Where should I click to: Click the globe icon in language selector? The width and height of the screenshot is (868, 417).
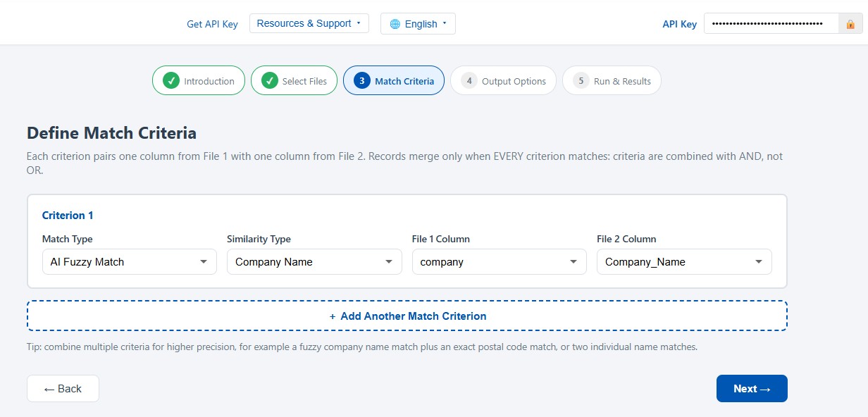coord(395,24)
